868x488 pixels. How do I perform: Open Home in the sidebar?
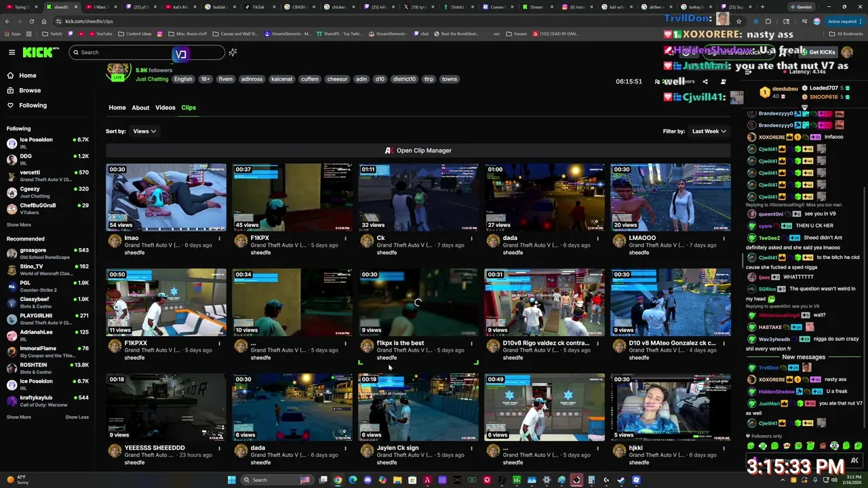(x=28, y=75)
